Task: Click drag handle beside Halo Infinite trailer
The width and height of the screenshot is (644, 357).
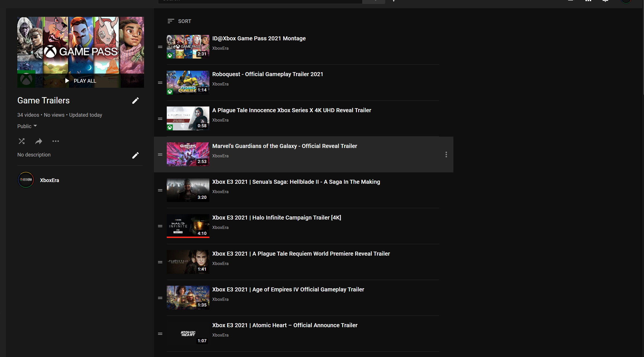Action: point(160,226)
